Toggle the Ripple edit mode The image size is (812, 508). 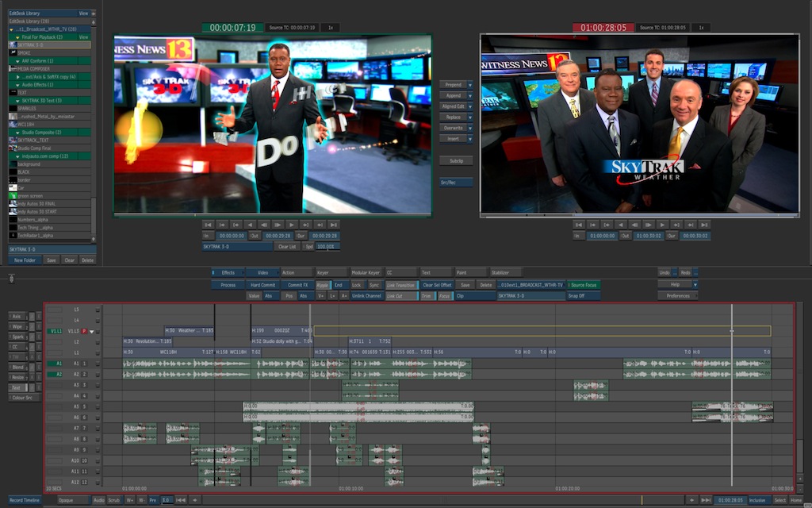[x=323, y=285]
